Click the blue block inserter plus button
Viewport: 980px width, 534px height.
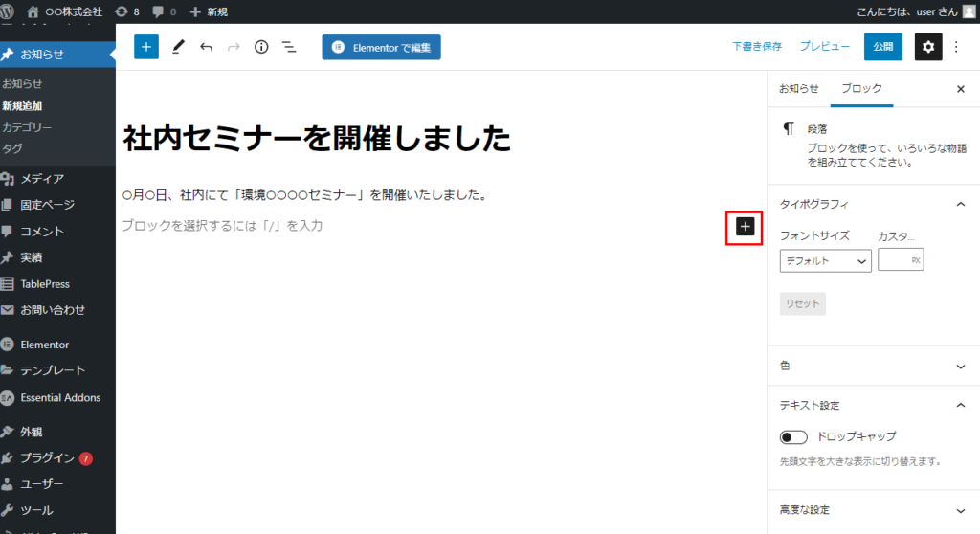(x=146, y=47)
